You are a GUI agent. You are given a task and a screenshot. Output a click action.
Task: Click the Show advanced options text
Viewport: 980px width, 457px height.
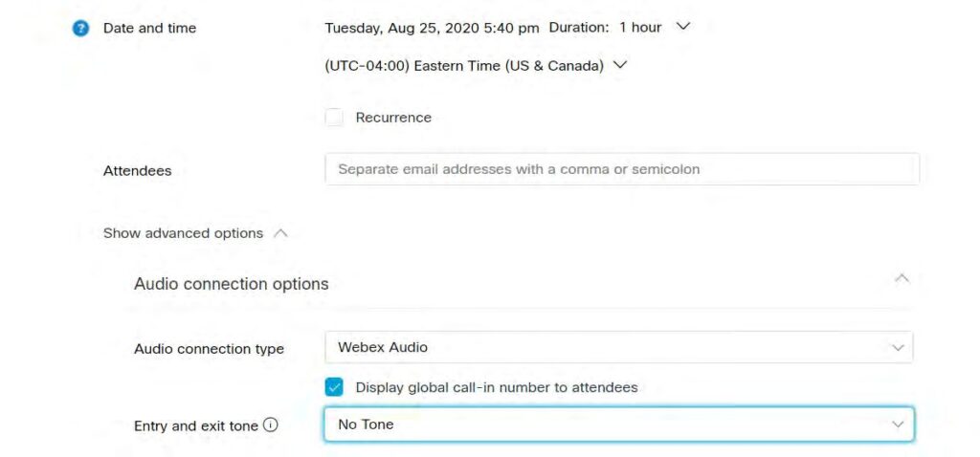coord(183,233)
